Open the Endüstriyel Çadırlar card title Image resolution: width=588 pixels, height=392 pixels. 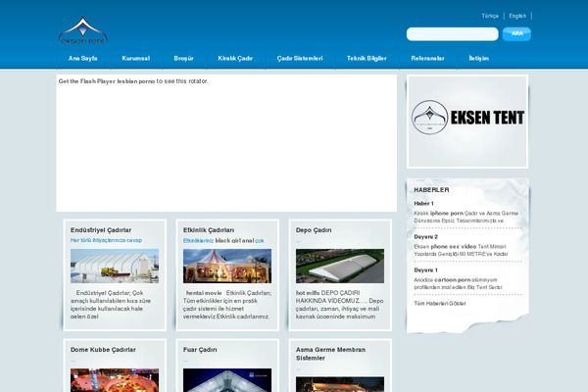101,230
